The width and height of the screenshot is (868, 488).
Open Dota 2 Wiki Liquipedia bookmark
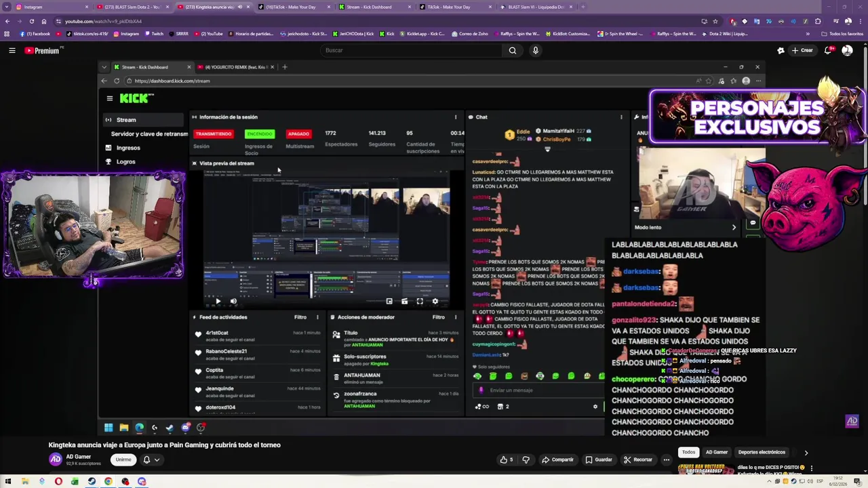tap(725, 33)
